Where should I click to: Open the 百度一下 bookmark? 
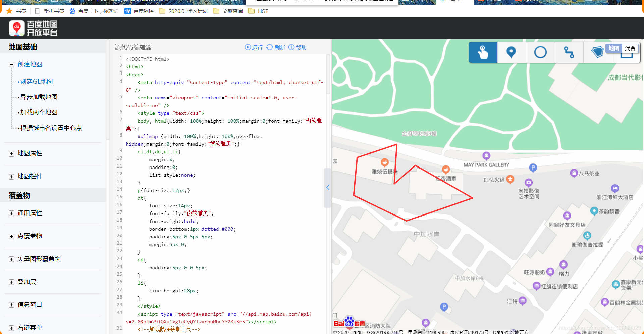[94, 11]
